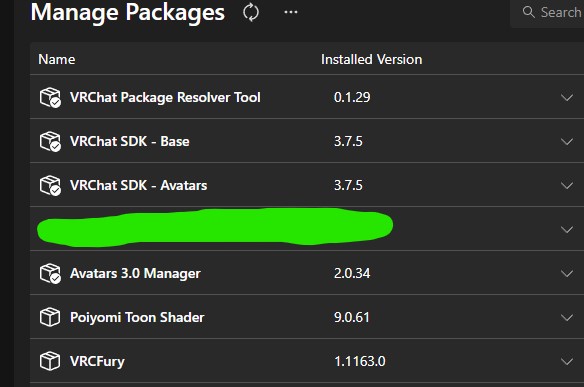This screenshot has height=387, width=584.
Task: Open version dropdown for VRChat SDK - Avatars
Action: pyautogui.click(x=566, y=185)
